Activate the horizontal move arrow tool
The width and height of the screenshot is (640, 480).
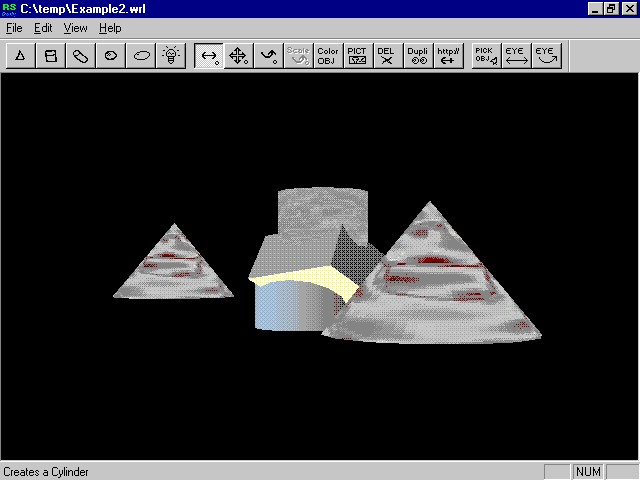point(209,56)
